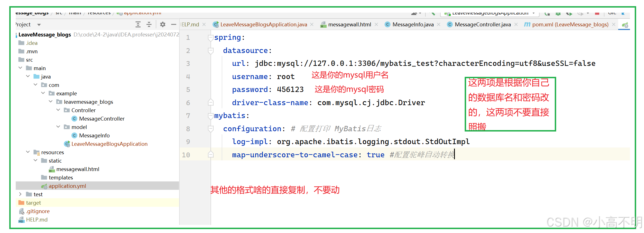Select the src folder
Viewport: 644px width, 233px height.
29,60
